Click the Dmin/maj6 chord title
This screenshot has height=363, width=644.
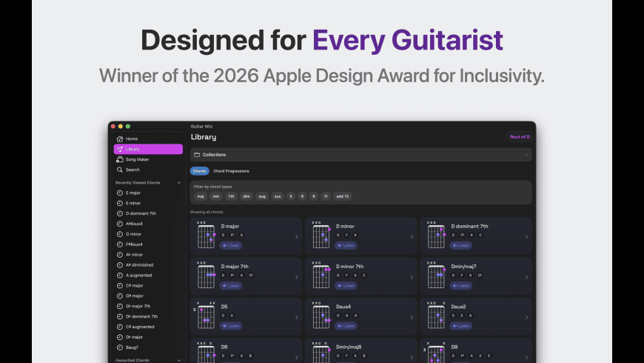[x=349, y=347]
